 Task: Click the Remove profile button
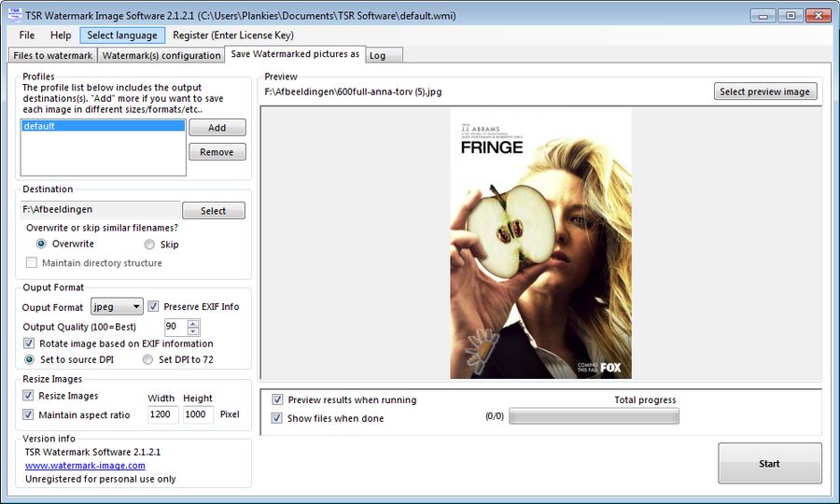click(x=217, y=152)
